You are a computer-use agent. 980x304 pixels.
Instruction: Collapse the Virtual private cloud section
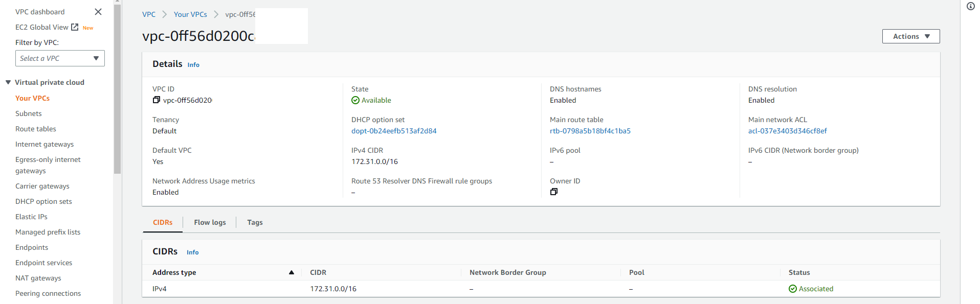8,82
